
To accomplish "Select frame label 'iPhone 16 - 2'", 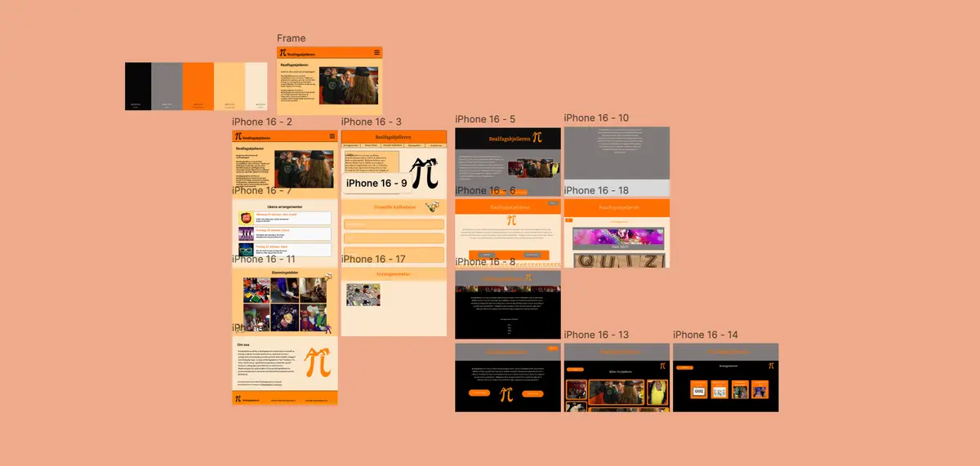I will tap(262, 122).
